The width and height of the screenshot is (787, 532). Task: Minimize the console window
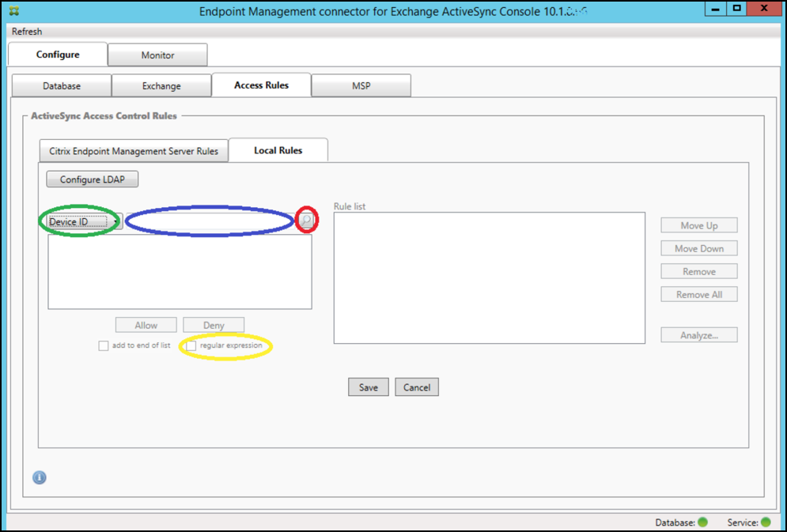716,9
